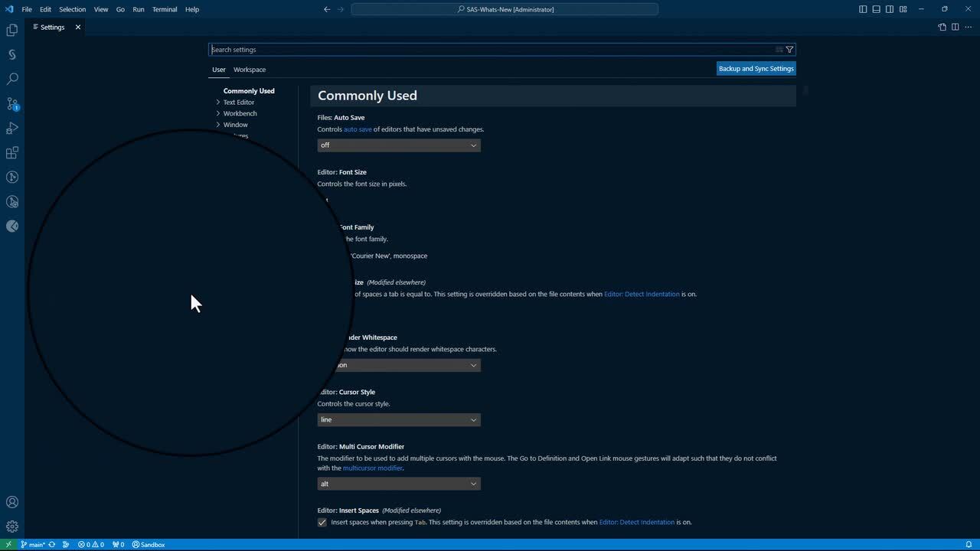The height and width of the screenshot is (551, 980).
Task: Toggle the primary side bar layout button
Action: tap(863, 9)
